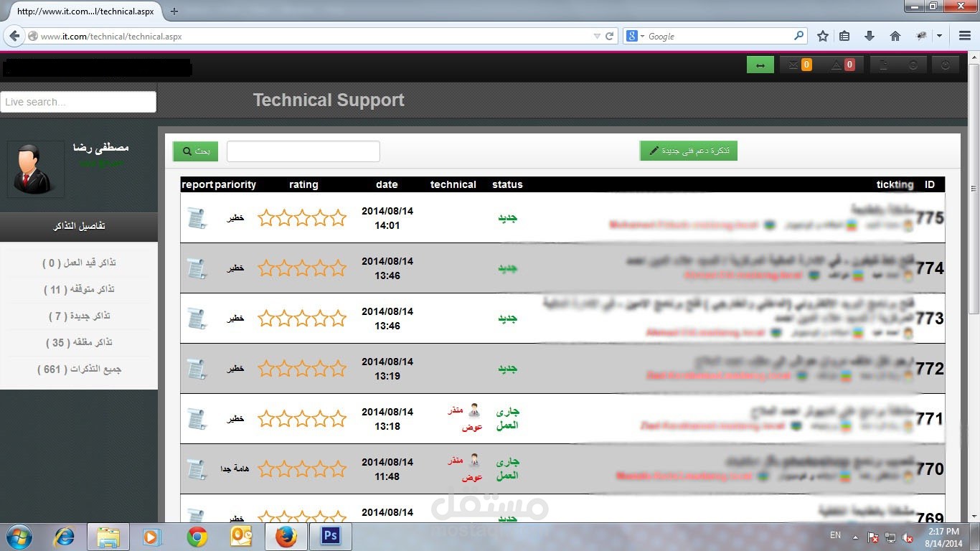Click the EN language indicator
Image resolution: width=980 pixels, height=551 pixels.
click(x=835, y=535)
